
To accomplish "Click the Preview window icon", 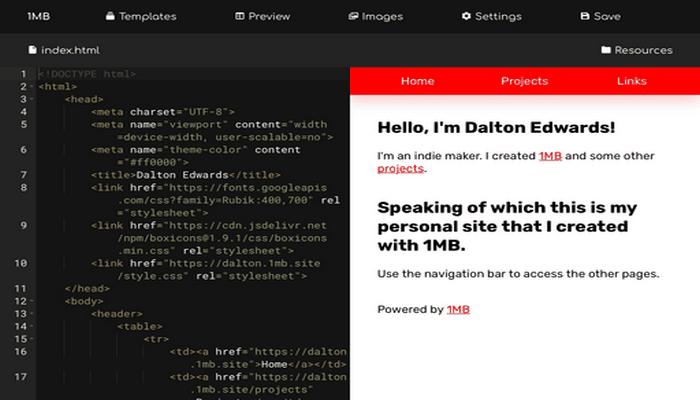I will (240, 17).
